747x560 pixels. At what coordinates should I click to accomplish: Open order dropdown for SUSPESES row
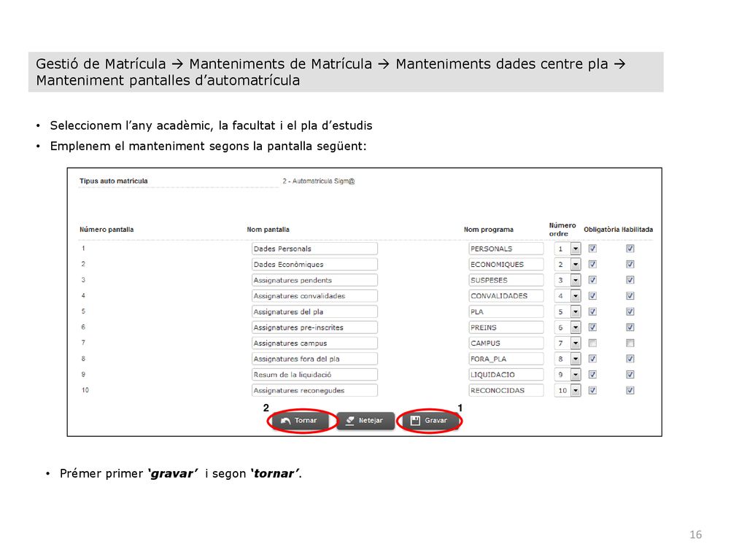pyautogui.click(x=576, y=280)
